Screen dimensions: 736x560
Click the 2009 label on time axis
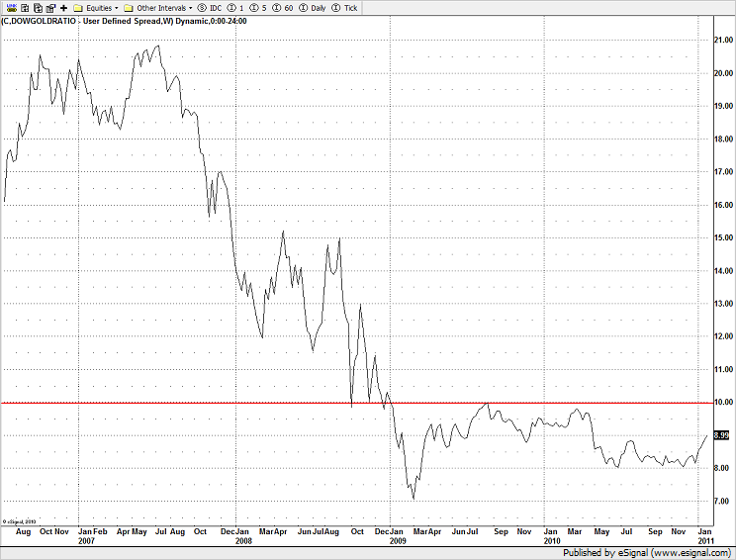click(398, 541)
